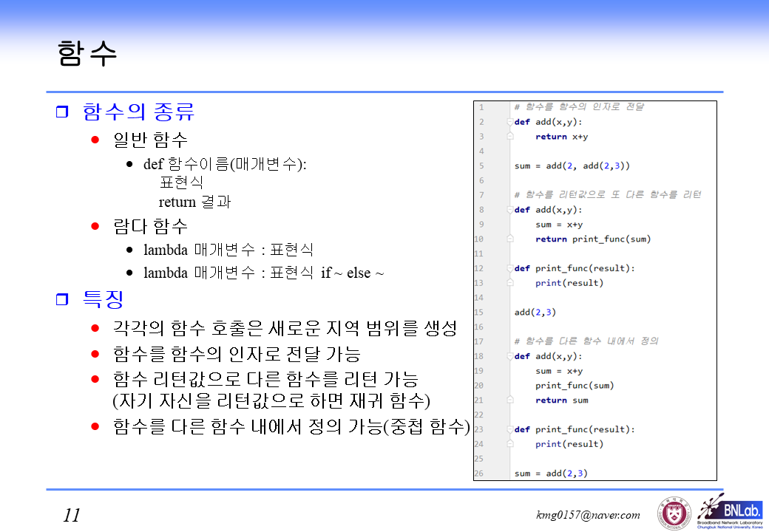
Task: Click the code 'return print_func(sum)'
Action: click(593, 239)
